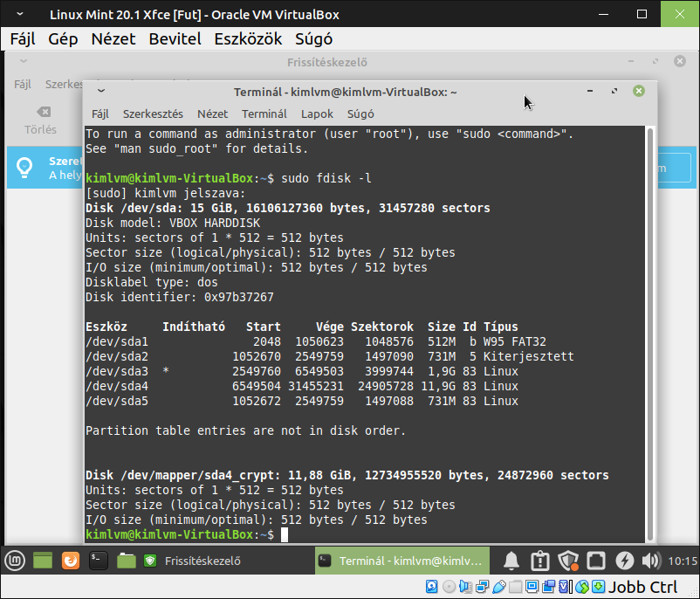Click the sda4_crypt disk header line
Screen dimensions: 700x599
click(x=347, y=475)
